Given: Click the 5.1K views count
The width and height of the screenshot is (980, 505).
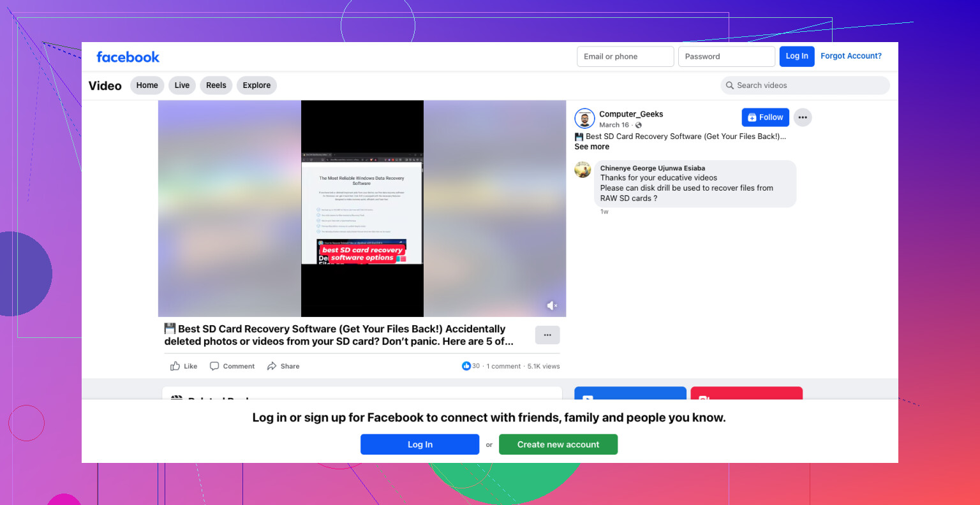Looking at the screenshot, I should click(544, 366).
